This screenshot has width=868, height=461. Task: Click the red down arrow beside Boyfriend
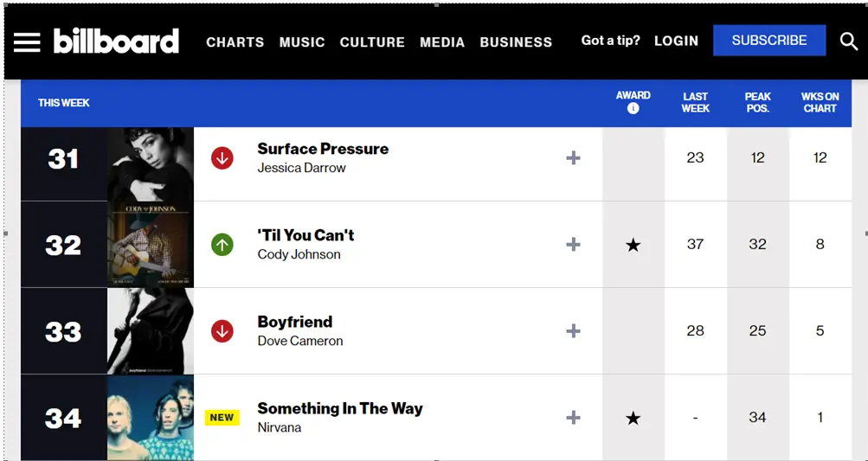[222, 331]
